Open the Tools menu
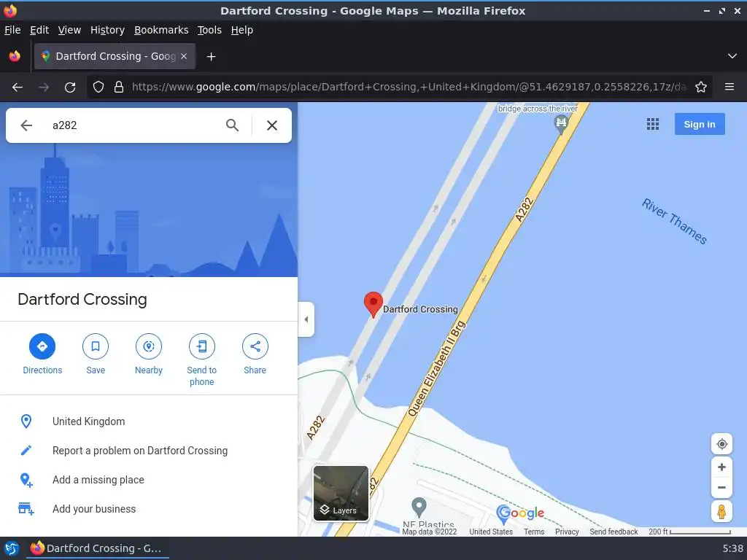747x560 pixels. (x=209, y=30)
